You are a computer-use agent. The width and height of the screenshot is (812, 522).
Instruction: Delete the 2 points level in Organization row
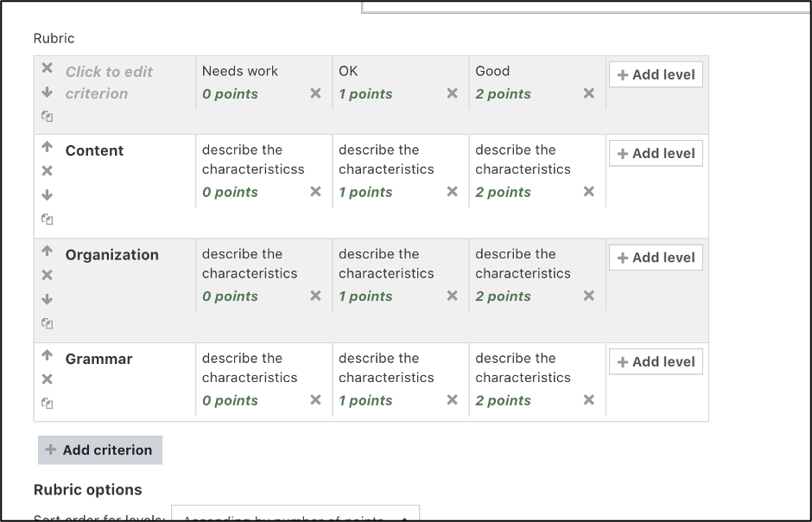(x=588, y=296)
